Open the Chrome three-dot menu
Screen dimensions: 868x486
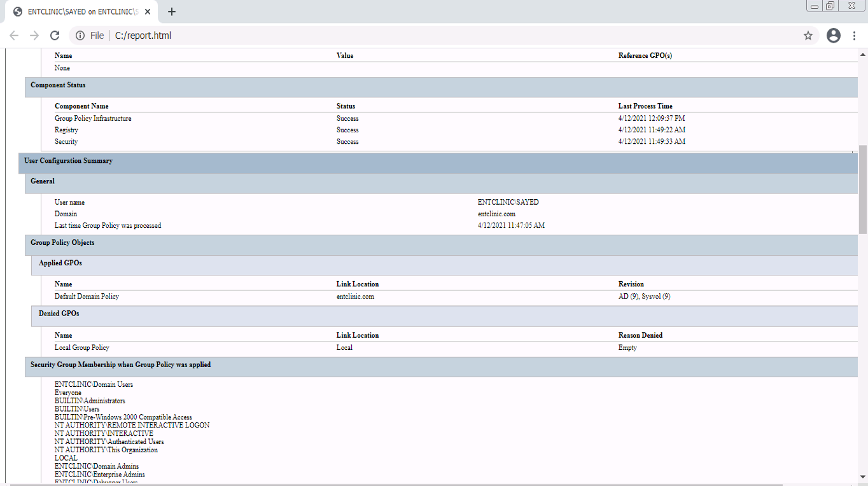point(855,36)
